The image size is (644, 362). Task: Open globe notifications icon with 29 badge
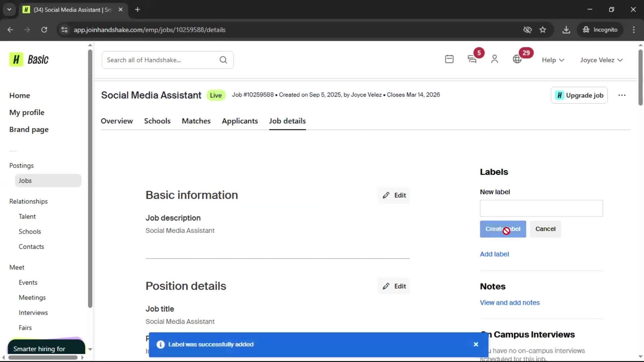pos(517,59)
